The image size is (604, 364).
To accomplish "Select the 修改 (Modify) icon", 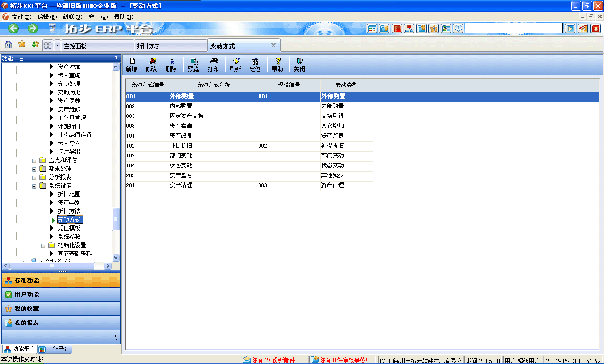I will tap(151, 65).
